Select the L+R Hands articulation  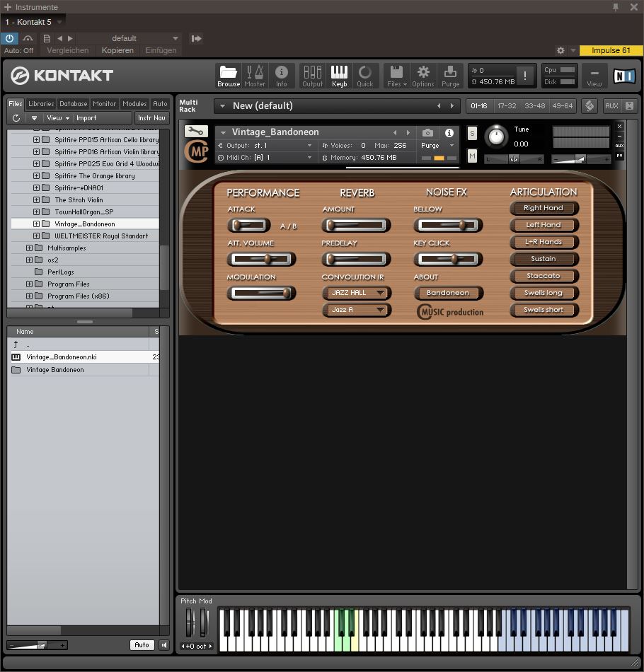[544, 242]
